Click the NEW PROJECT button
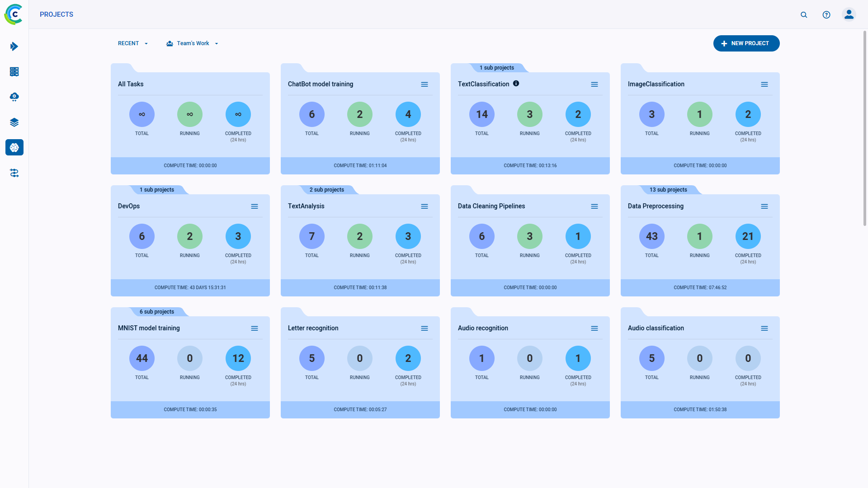 point(746,43)
